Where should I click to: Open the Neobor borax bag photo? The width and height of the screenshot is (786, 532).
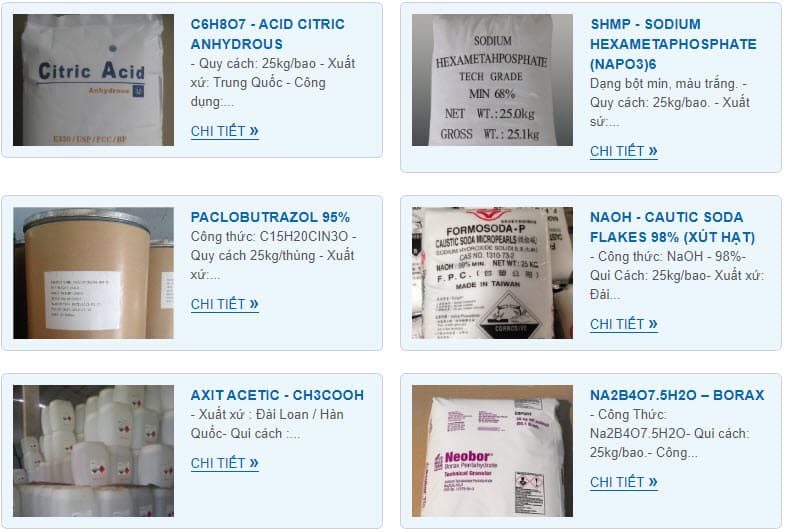coord(492,451)
